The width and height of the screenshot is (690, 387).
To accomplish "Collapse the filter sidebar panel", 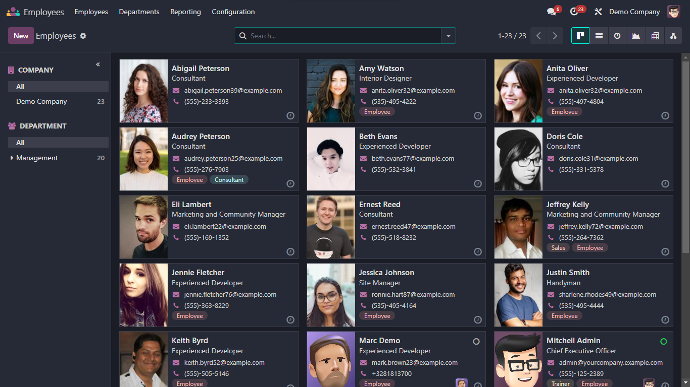I will [98, 64].
